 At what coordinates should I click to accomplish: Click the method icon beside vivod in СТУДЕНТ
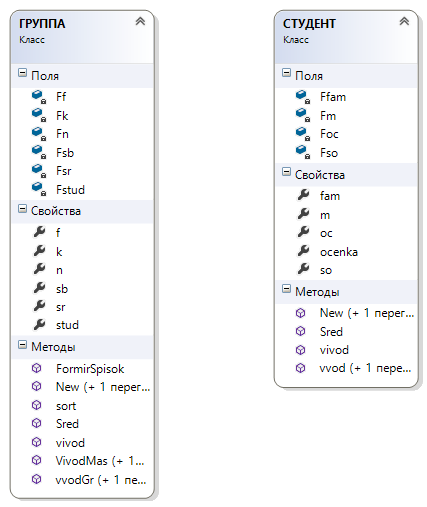coord(301,350)
